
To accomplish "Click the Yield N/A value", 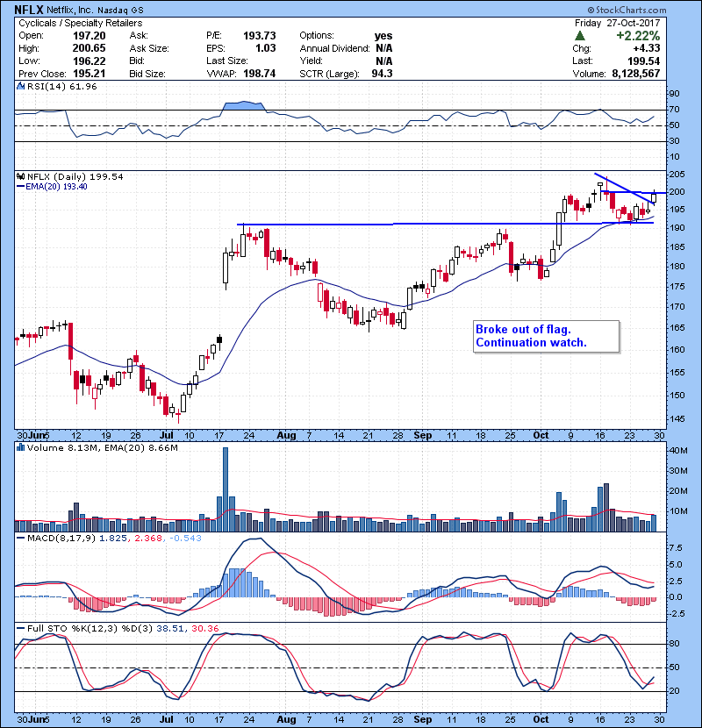I will (384, 61).
